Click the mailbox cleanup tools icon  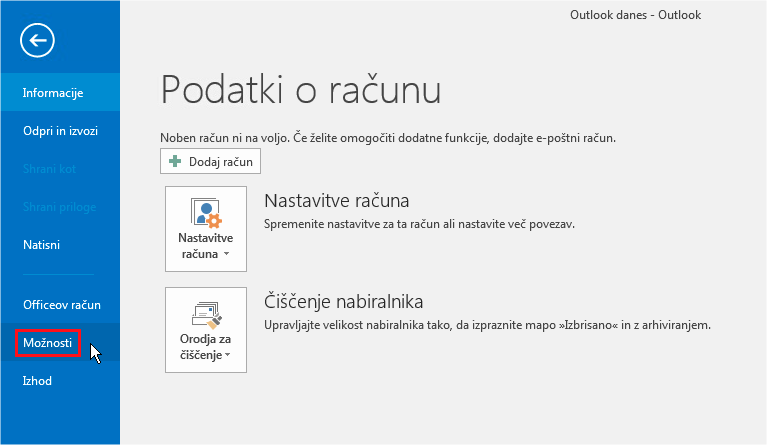(205, 315)
